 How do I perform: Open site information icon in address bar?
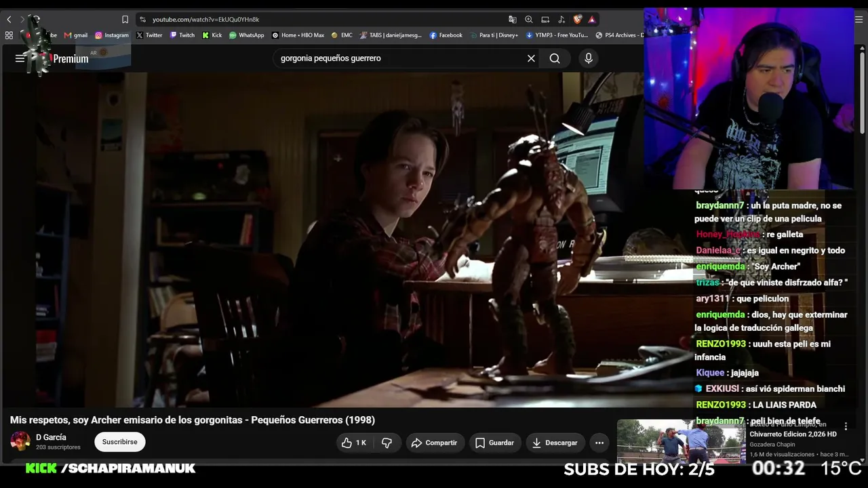[x=142, y=19]
